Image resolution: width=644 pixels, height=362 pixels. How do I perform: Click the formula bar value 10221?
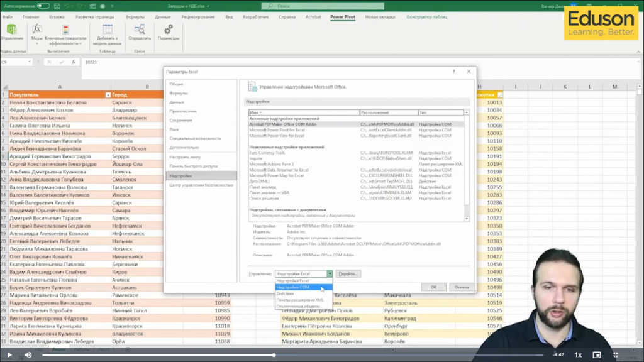click(91, 62)
